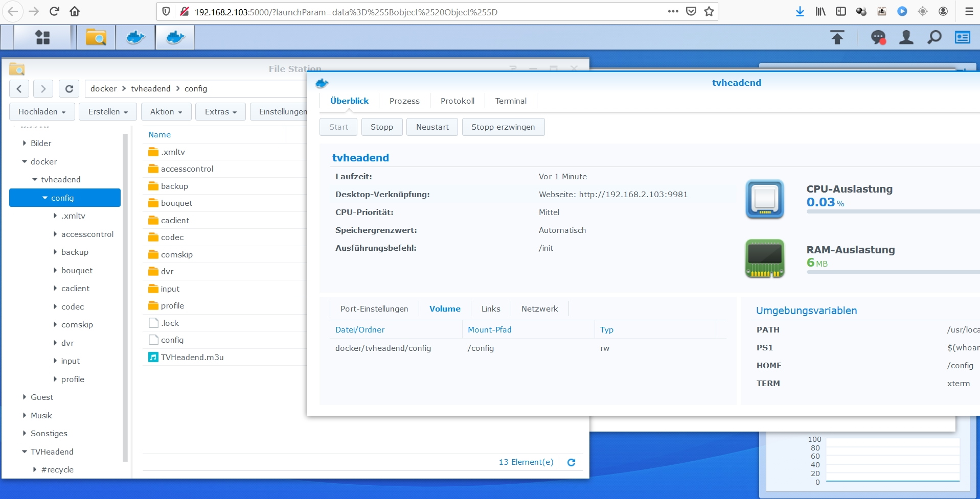Viewport: 980px width, 499px height.
Task: Switch to the first Docker taskbar icon
Action: 135,37
